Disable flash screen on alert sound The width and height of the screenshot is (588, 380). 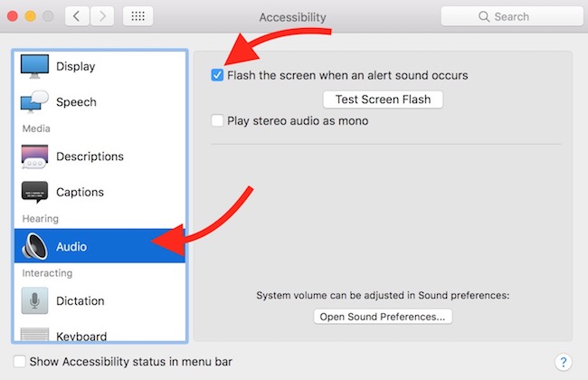point(217,75)
